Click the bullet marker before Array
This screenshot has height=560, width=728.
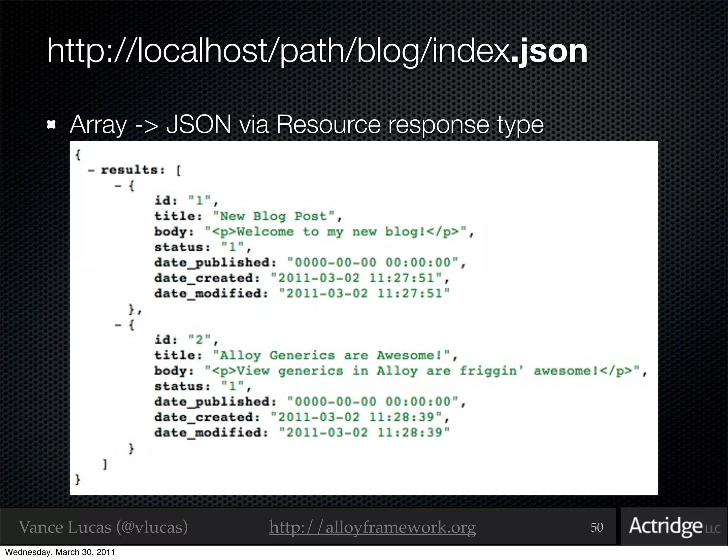pos(52,125)
